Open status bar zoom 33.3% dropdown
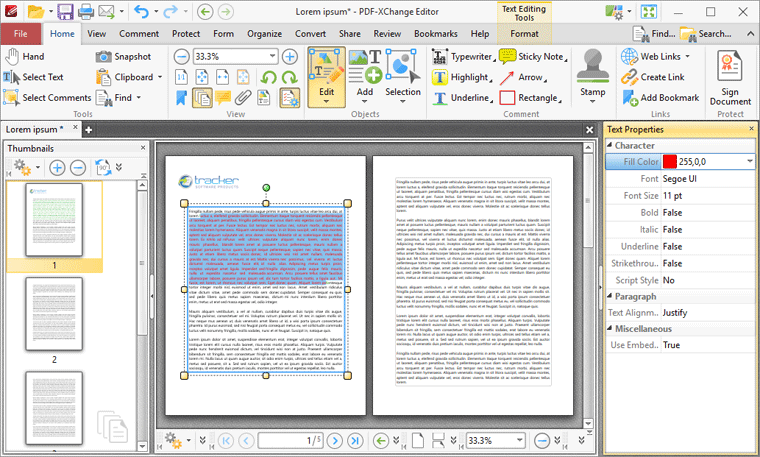The height and width of the screenshot is (457, 760). pos(520,441)
